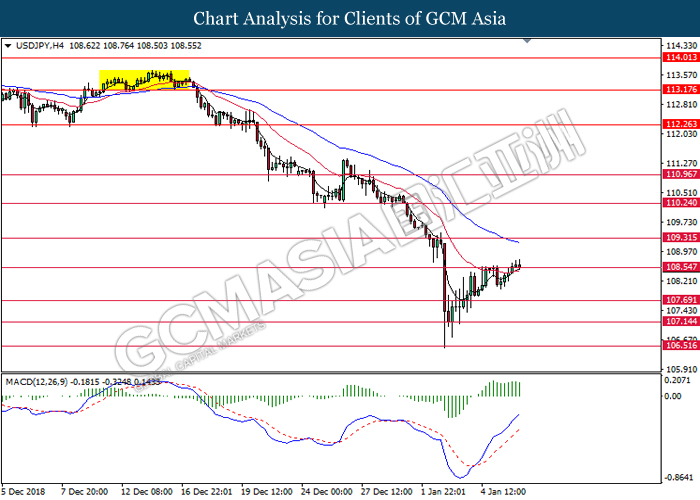Click the 111.270 price scale value
700x500 pixels.
point(681,163)
